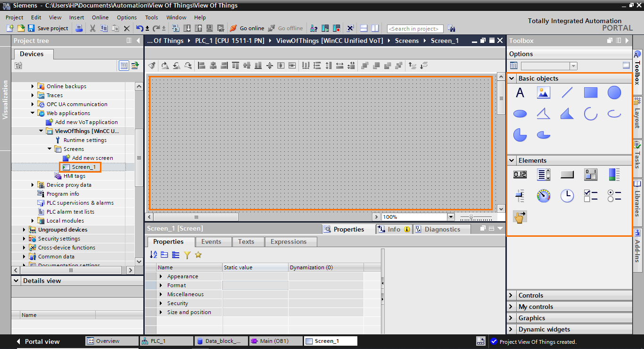Image resolution: width=644 pixels, height=349 pixels.
Task: Collapse the Details view section
Action: pyautogui.click(x=17, y=281)
